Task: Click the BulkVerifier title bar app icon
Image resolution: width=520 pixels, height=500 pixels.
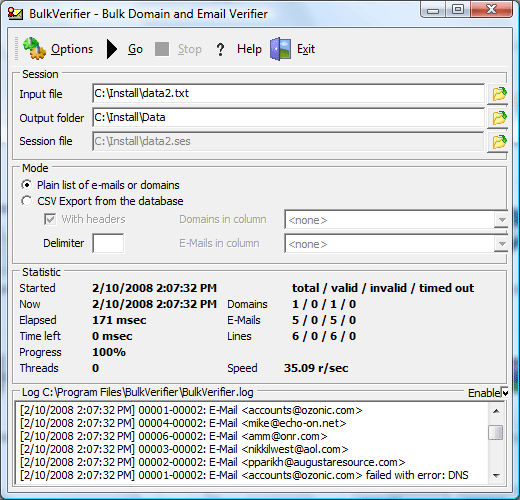Action: tap(15, 14)
